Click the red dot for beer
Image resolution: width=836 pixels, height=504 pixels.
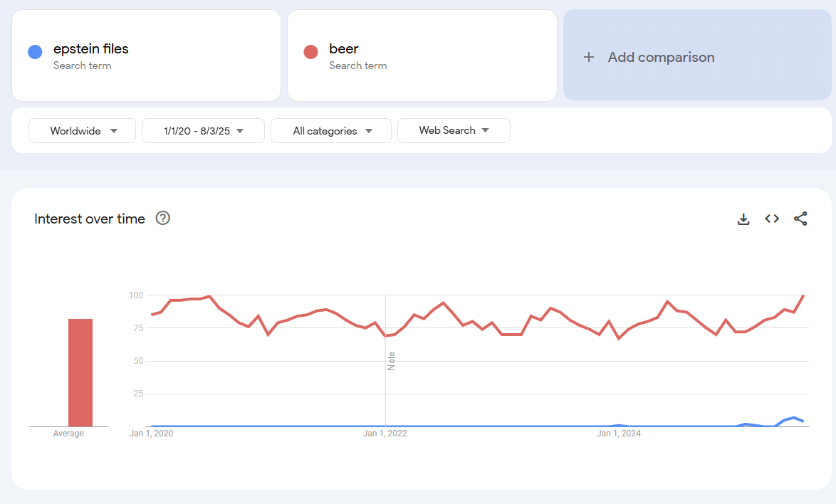pyautogui.click(x=310, y=52)
